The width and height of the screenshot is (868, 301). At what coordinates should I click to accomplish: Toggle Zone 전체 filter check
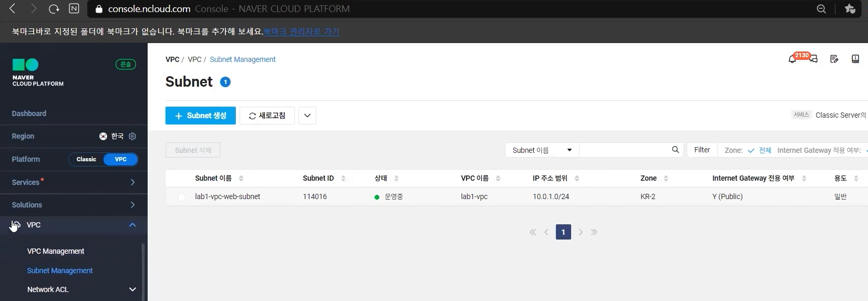click(759, 150)
